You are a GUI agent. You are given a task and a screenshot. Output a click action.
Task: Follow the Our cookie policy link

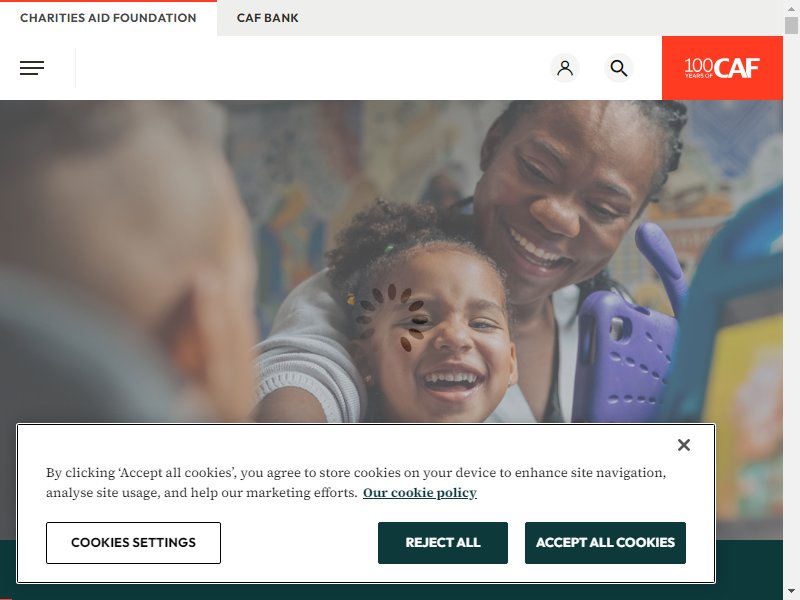(420, 492)
